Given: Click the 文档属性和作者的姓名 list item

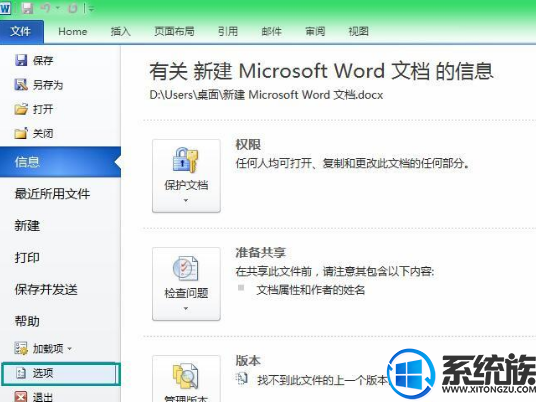Looking at the screenshot, I should point(311,290).
